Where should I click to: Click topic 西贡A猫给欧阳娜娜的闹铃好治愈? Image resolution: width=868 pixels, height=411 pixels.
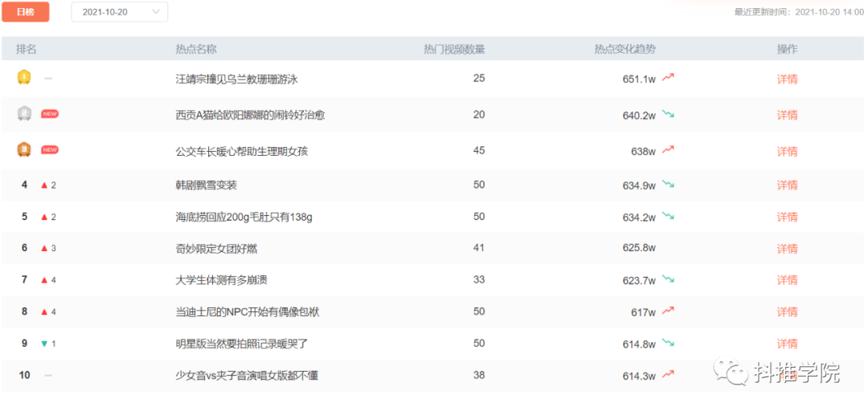click(x=250, y=115)
